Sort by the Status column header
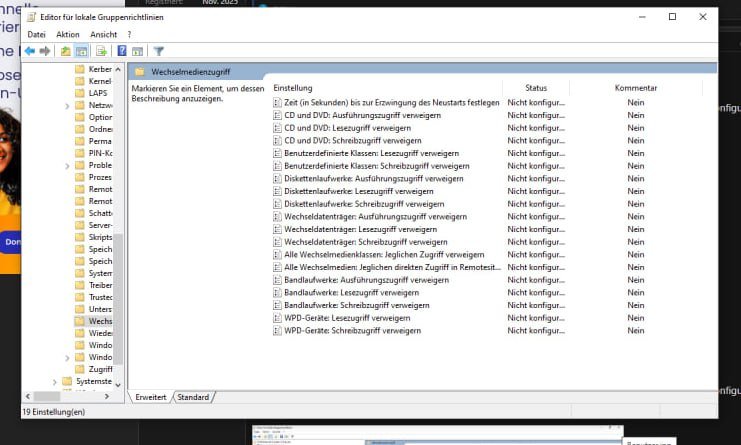This screenshot has height=445, width=741. (x=536, y=88)
